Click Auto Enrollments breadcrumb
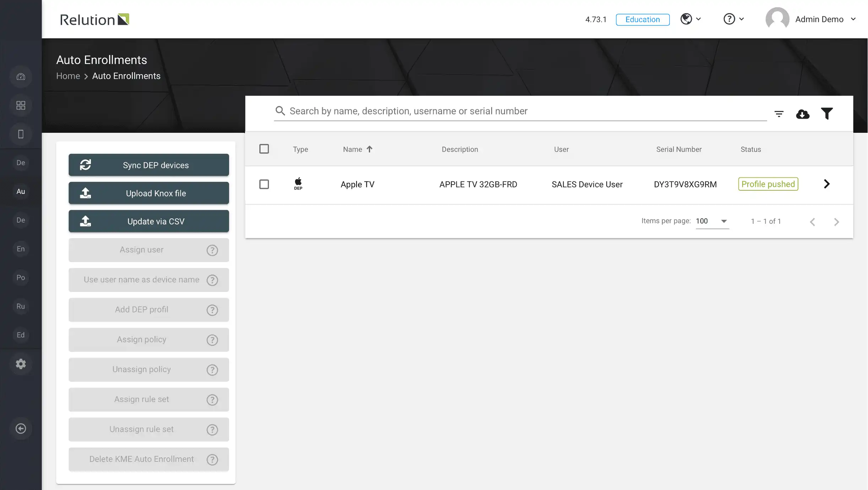The image size is (868, 490). coord(126,76)
